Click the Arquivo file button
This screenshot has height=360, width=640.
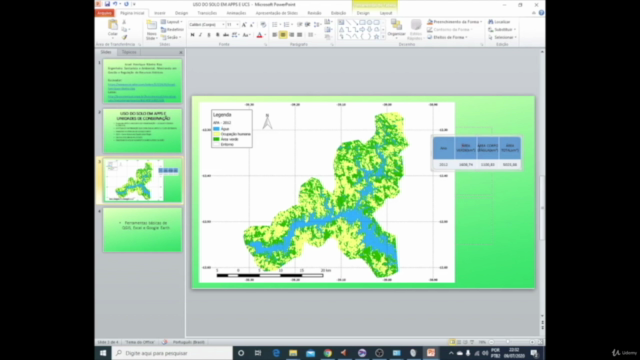click(x=104, y=13)
